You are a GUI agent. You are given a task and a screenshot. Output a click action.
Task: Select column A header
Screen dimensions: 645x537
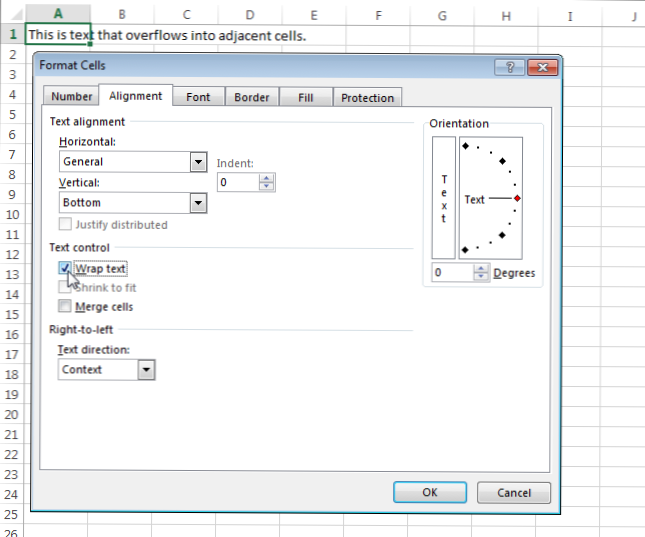click(x=58, y=14)
